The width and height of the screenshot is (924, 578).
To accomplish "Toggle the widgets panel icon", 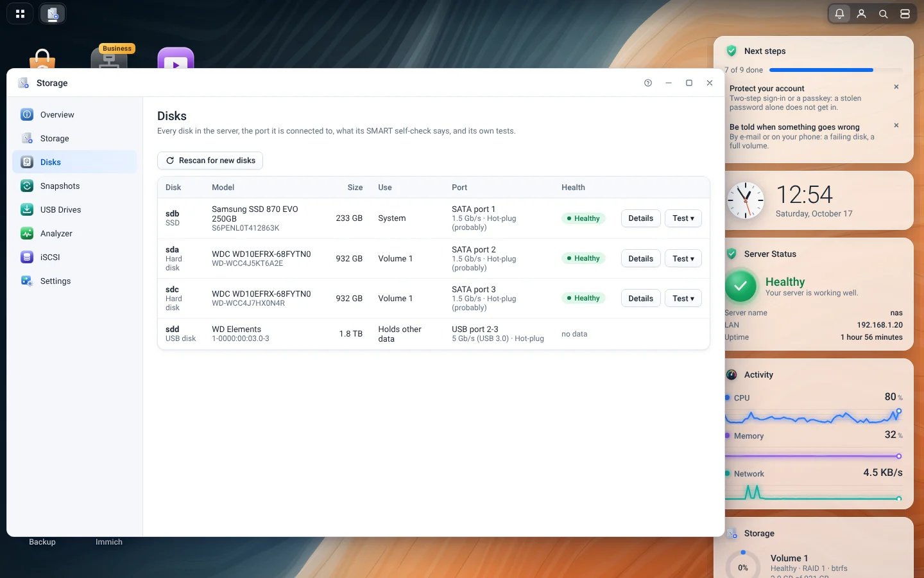I will (905, 13).
